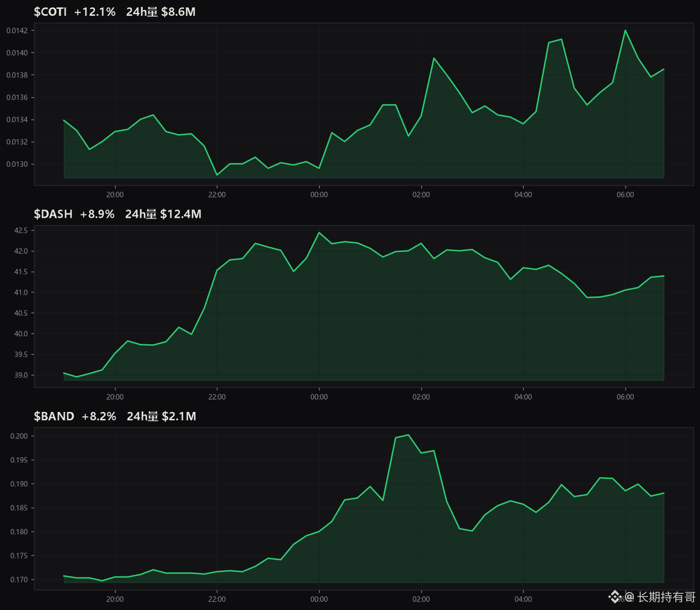Choose the 0.195 price label

click(19, 460)
